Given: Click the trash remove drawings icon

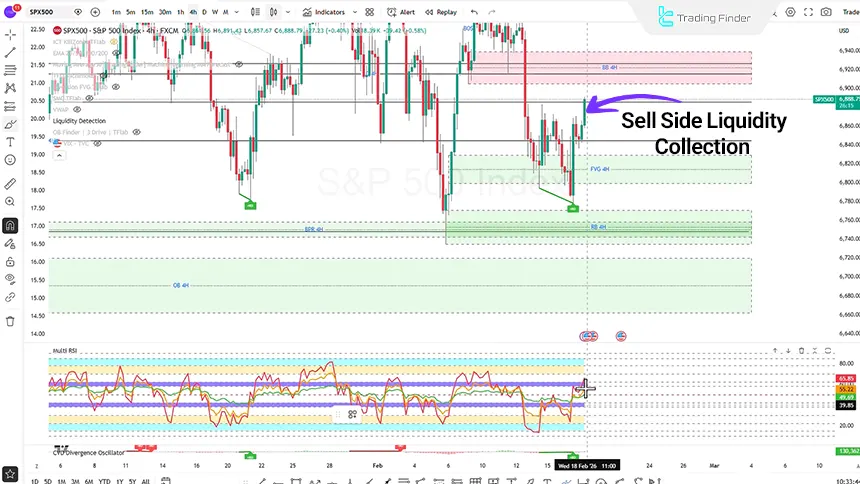Looking at the screenshot, I should click(x=10, y=322).
